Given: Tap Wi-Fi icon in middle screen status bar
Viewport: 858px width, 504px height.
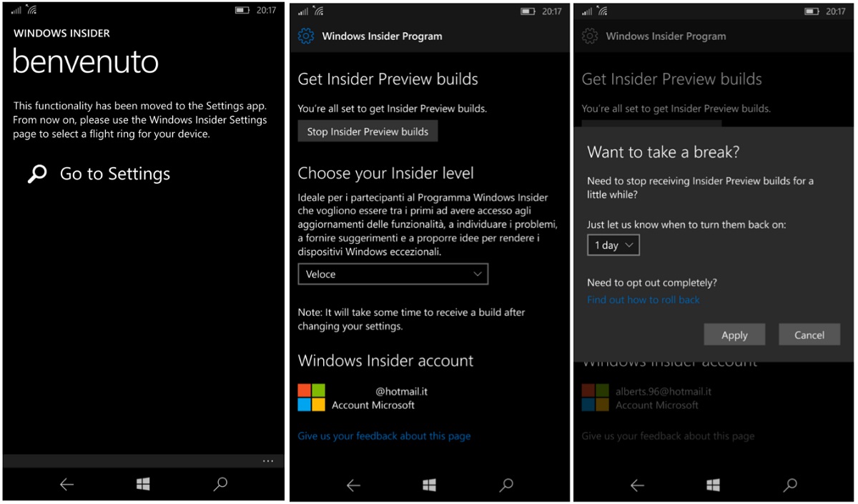Looking at the screenshot, I should pos(318,11).
